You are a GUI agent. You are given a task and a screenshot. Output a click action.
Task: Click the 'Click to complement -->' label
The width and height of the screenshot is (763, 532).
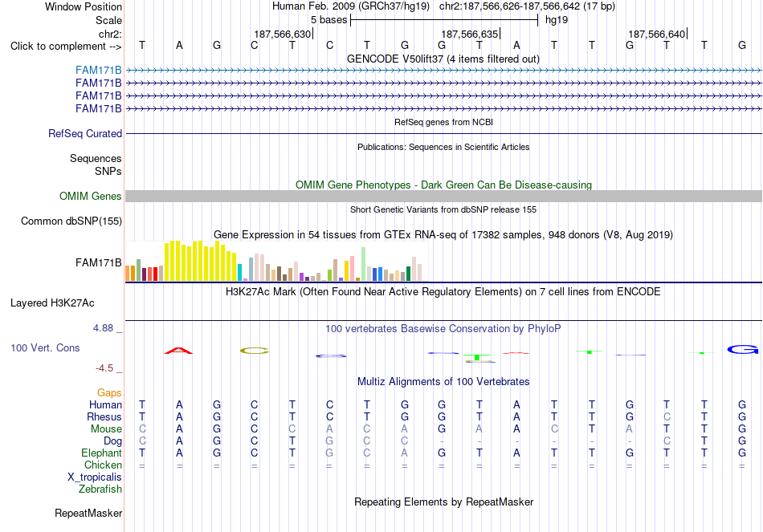pyautogui.click(x=66, y=47)
